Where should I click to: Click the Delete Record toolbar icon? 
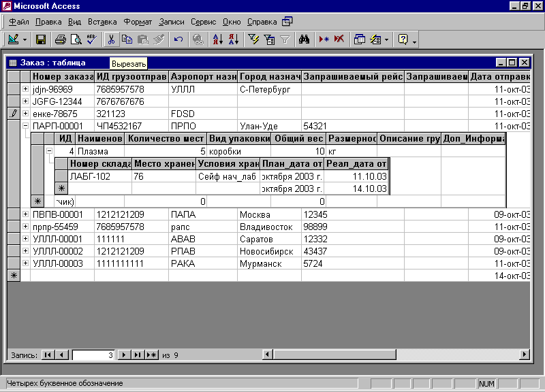(x=339, y=39)
